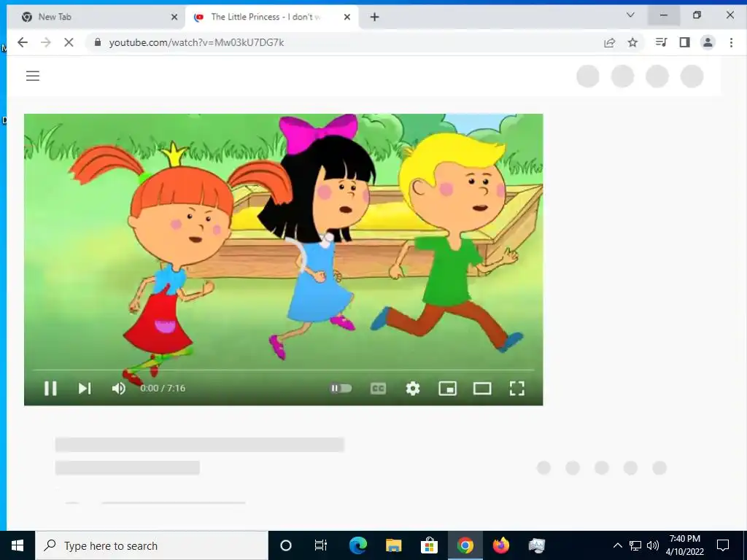The width and height of the screenshot is (747, 560).
Task: Open a new browser tab
Action: coord(374,17)
